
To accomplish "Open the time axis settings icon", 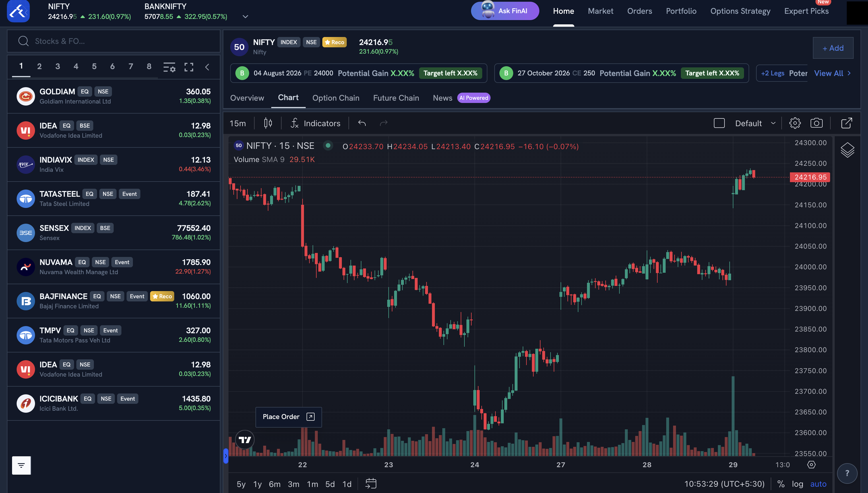I will 811,465.
